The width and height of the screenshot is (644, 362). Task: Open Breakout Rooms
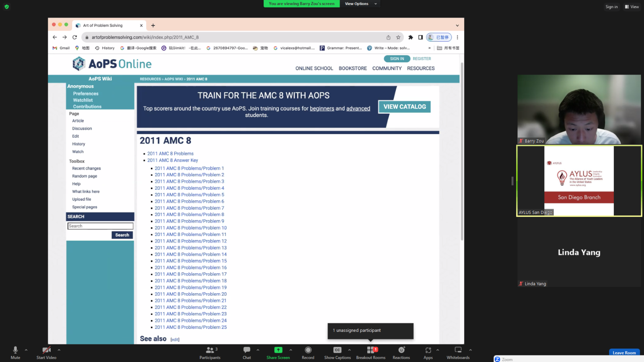[371, 353]
